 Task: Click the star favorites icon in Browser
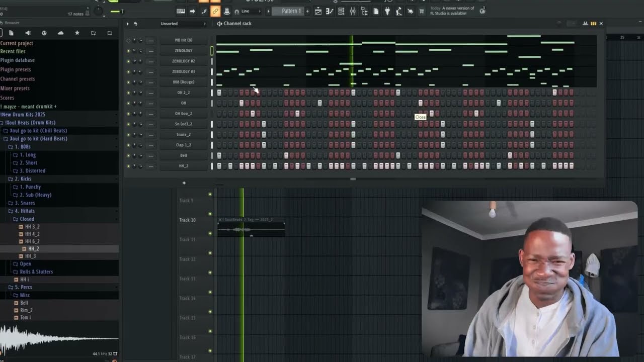click(77, 33)
